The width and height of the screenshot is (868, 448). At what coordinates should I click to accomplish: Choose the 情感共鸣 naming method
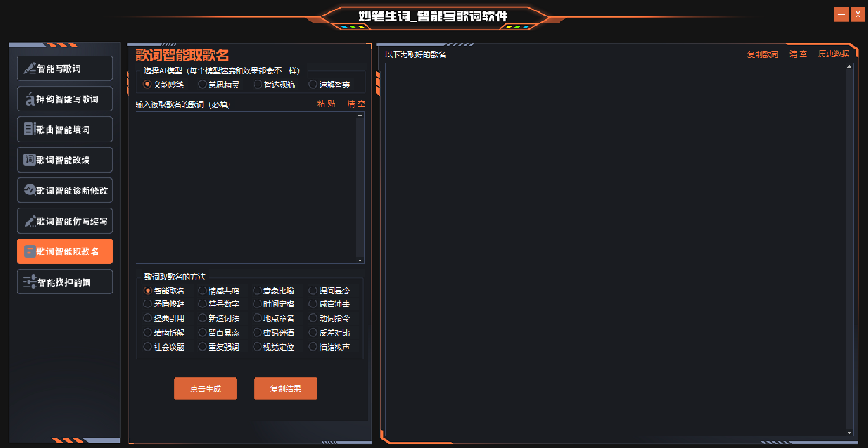click(x=202, y=291)
